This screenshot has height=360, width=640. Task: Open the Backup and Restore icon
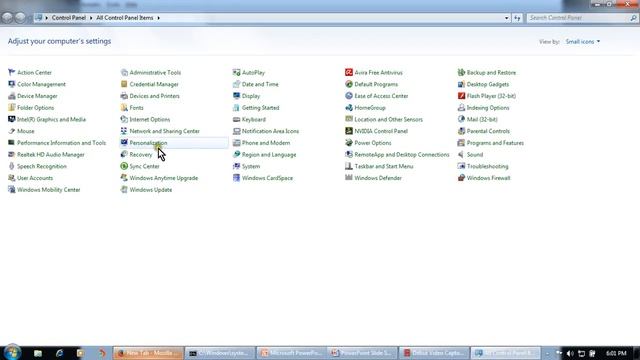461,72
